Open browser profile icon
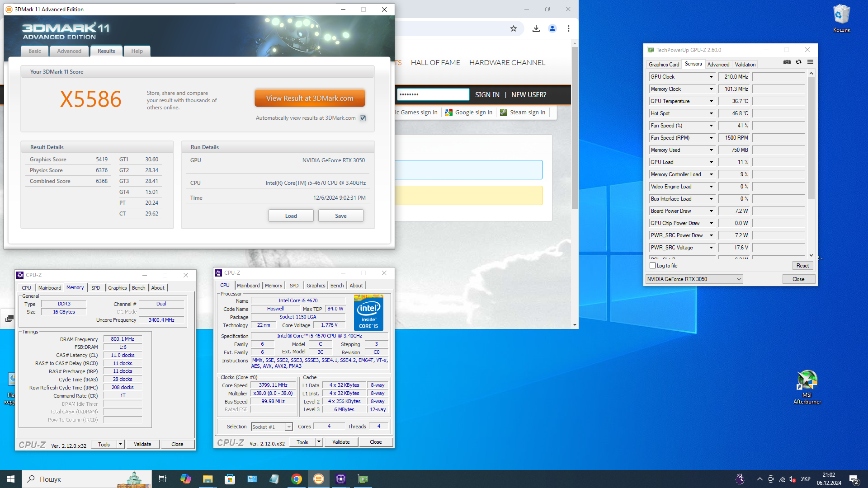Viewport: 868px width, 488px height. coord(552,28)
